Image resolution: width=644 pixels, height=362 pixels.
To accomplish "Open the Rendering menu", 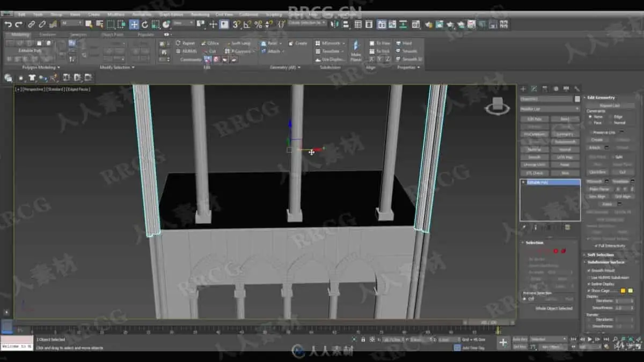I will [200, 14].
